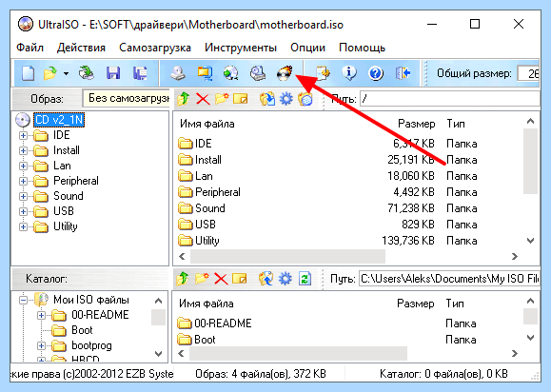Select the Boot folder in the catalog tree
Screen dimensions: 551x392
82,330
